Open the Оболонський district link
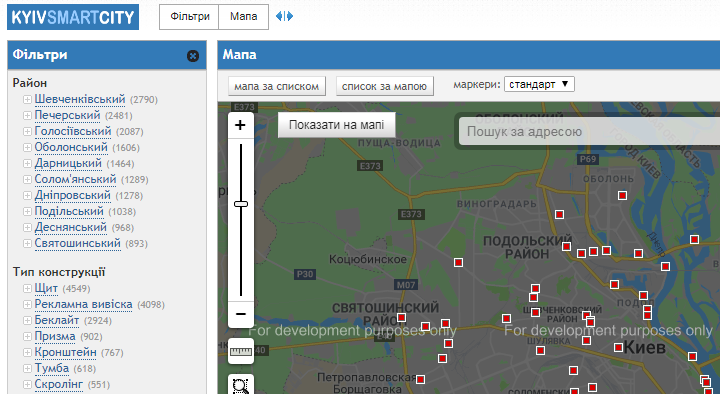This screenshot has height=394, width=720. [71, 147]
